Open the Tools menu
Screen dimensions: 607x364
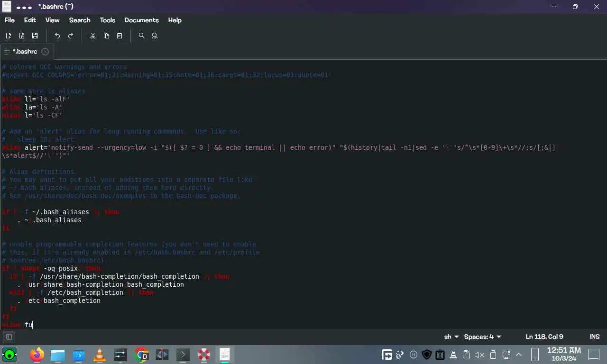(107, 20)
